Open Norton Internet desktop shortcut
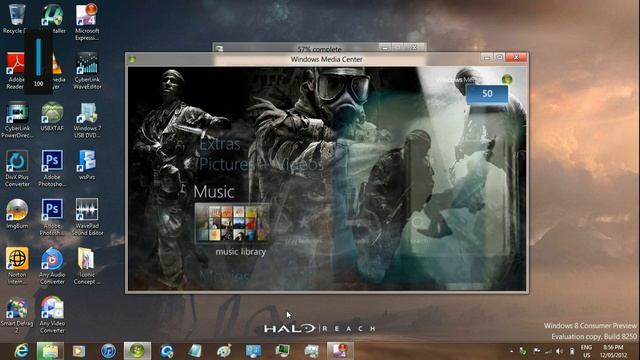 [17, 266]
